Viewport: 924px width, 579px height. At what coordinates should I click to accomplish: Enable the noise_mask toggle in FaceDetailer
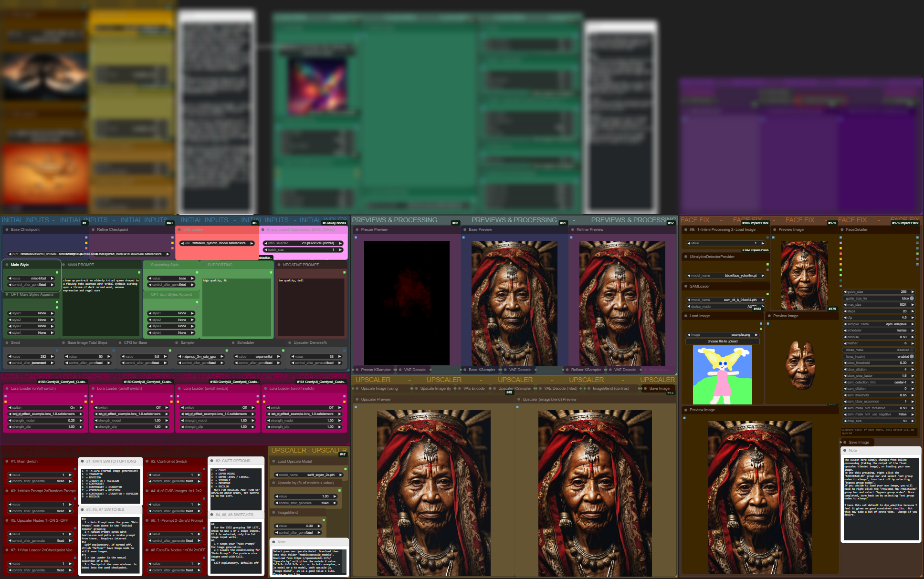912,350
